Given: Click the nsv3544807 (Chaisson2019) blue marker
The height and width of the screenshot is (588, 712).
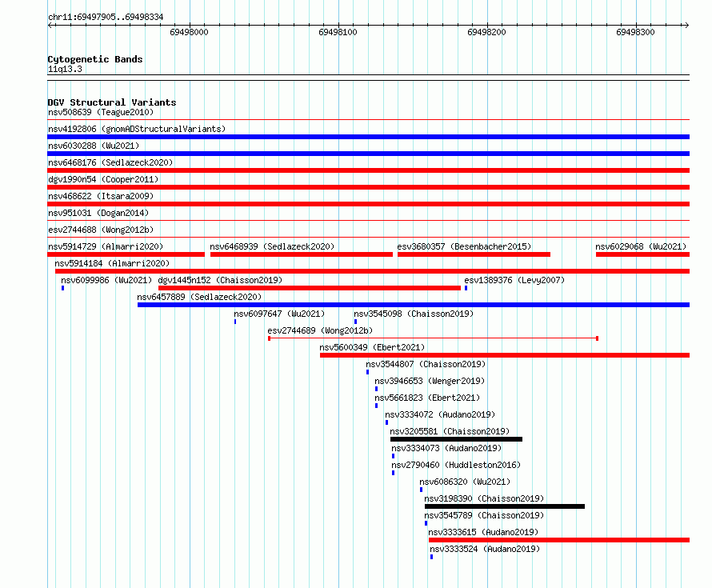Looking at the screenshot, I should [368, 372].
